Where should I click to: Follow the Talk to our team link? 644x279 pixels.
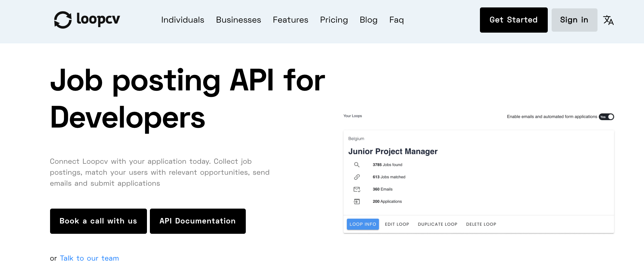[89, 258]
